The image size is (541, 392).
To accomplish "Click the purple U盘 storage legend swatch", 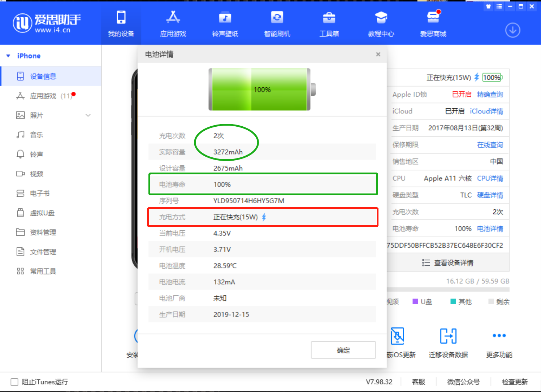I will pos(415,301).
